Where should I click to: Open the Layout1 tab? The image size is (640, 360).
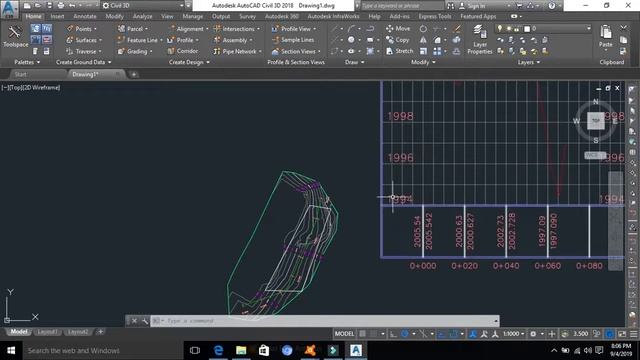[47, 332]
